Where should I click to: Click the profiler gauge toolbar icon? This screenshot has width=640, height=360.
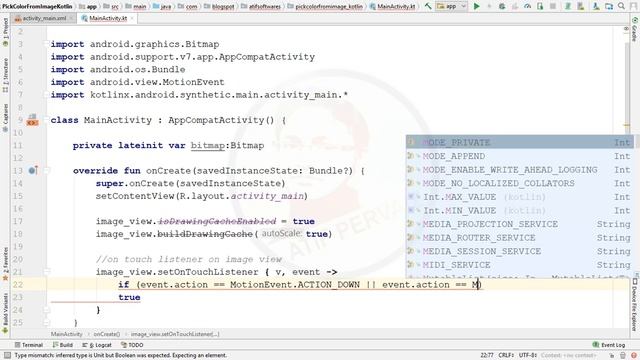coord(527,6)
